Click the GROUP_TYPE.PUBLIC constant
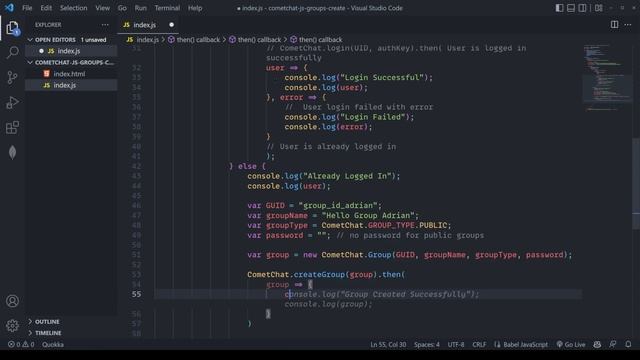 [x=407, y=225]
